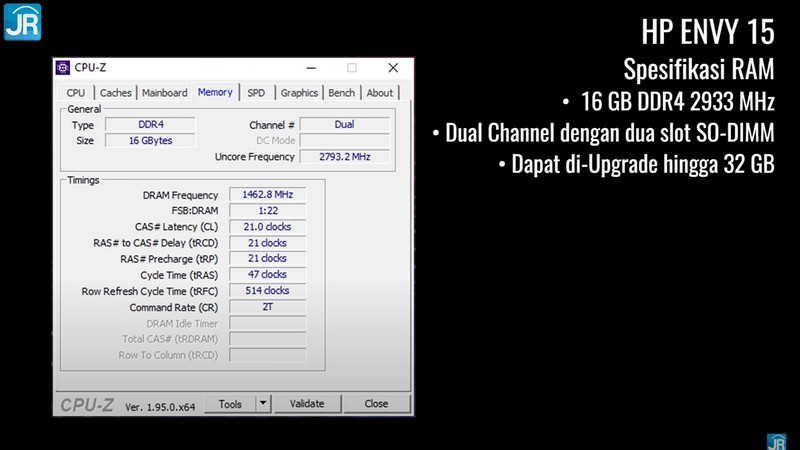
Task: Expand the Tools dropdown arrow
Action: (263, 404)
